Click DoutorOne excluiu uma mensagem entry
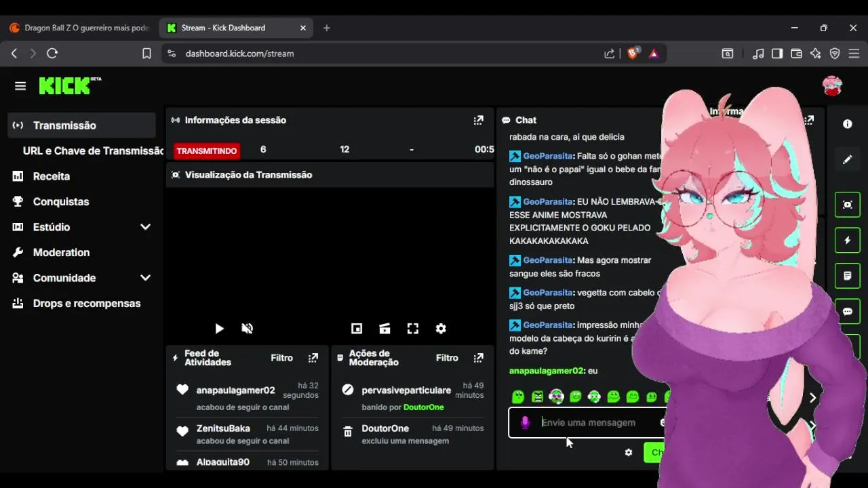Screen dimensions: 868x488 413,434
